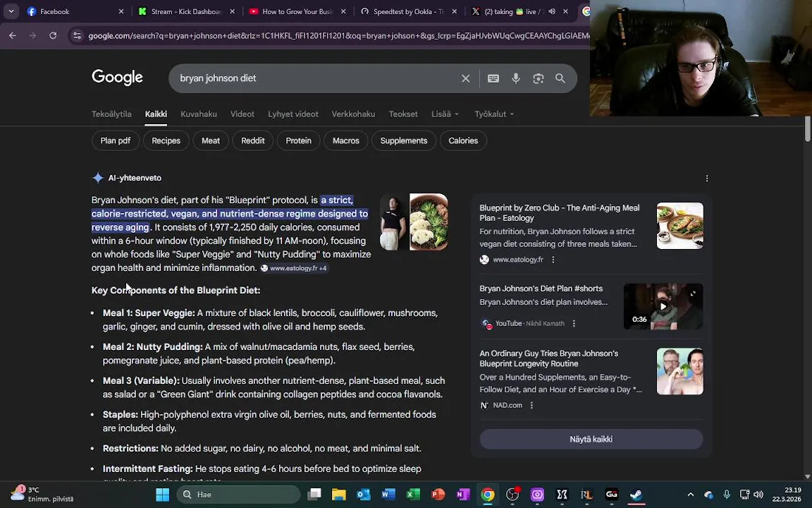Open the Bryan Johnson portrait thumbnail
The height and width of the screenshot is (508, 812).
394,222
